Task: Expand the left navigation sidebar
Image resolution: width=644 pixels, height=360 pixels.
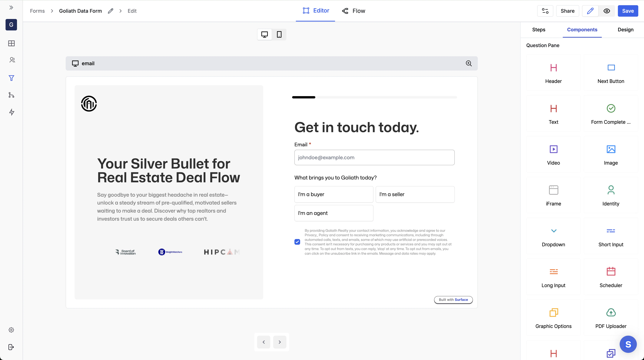Action: click(11, 8)
